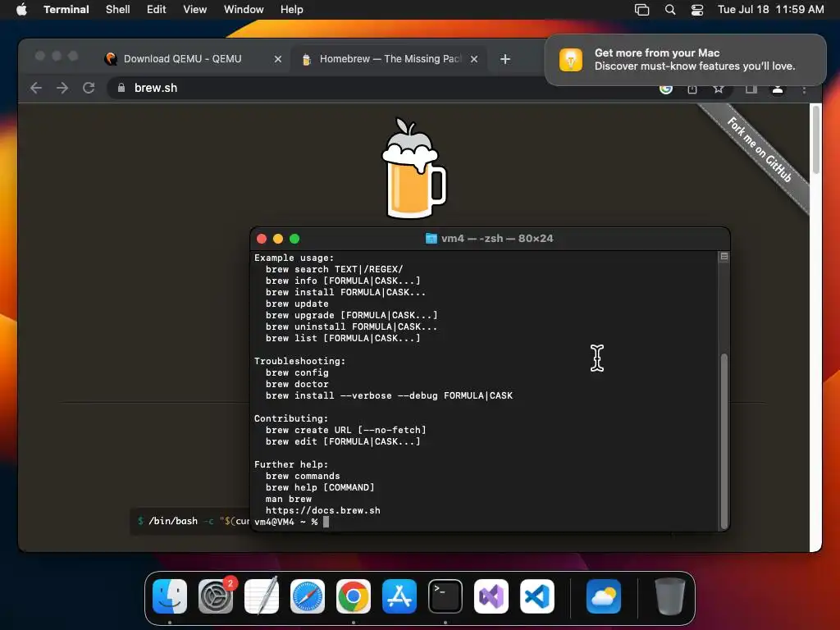Close the Download QEMU tab
Screen dimensions: 840x630
[277, 59]
